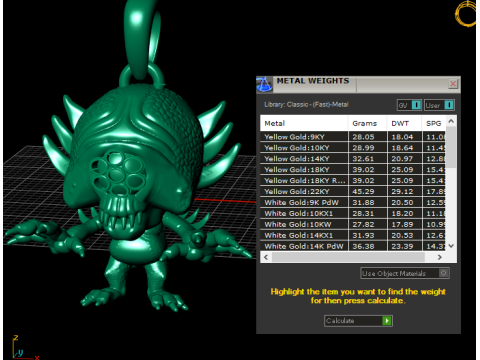Viewport: 480px width, 360px height.
Task: Select the Yellow Gold:10KY row
Action: tap(353, 148)
